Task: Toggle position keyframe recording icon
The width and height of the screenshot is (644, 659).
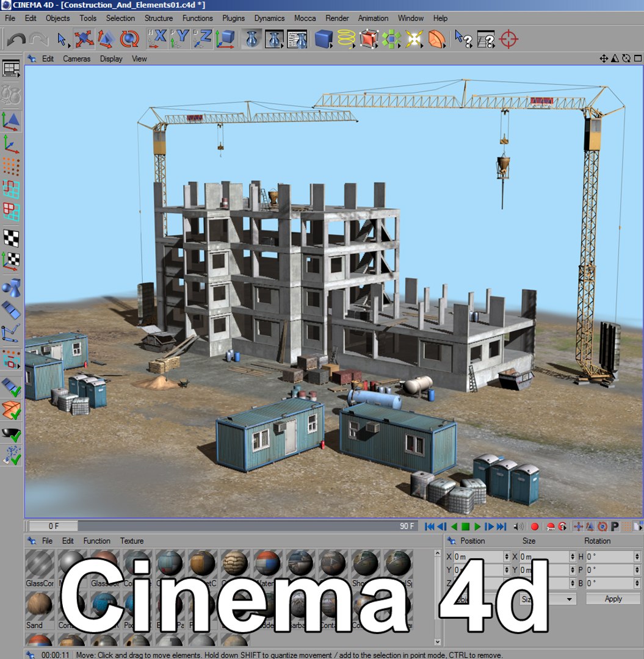Action: tap(579, 526)
